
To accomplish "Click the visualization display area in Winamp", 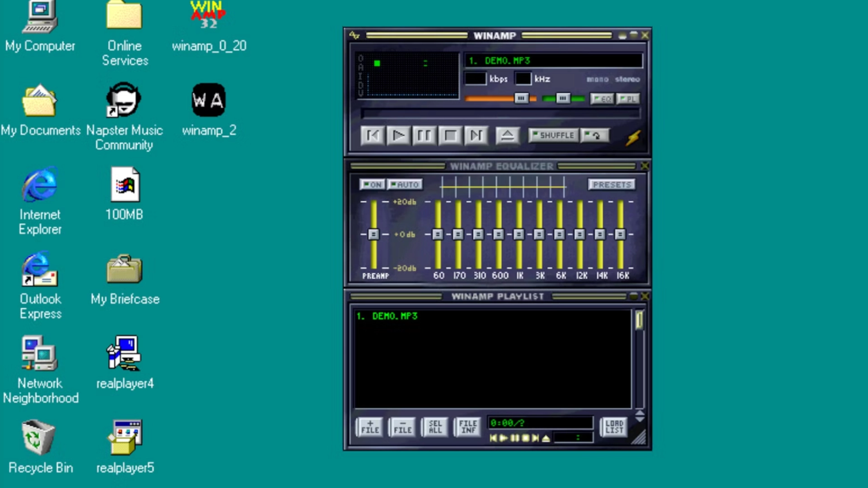I will [408, 75].
